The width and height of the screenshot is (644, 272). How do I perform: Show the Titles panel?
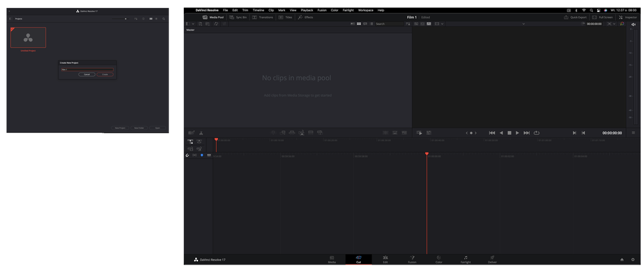point(286,17)
